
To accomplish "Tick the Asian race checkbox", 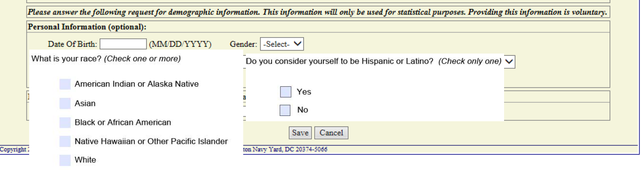I will tap(65, 104).
